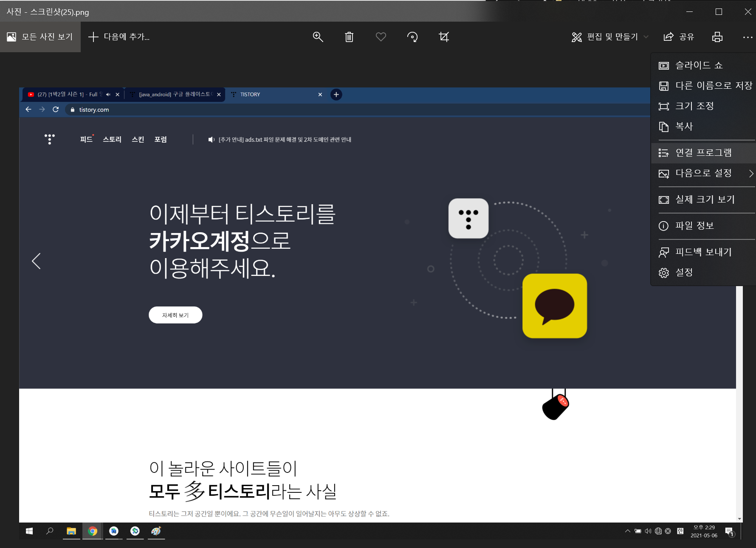Click the taskbar volume icon
Image resolution: width=756 pixels, height=548 pixels.
648,531
